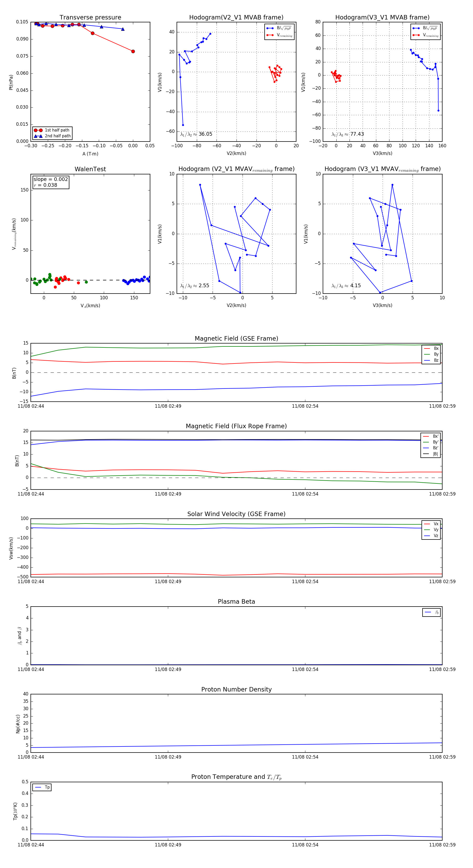The width and height of the screenshot is (473, 868).
Task: Click the Bx' entry in the Flux Rope legend
Action: [x=431, y=436]
